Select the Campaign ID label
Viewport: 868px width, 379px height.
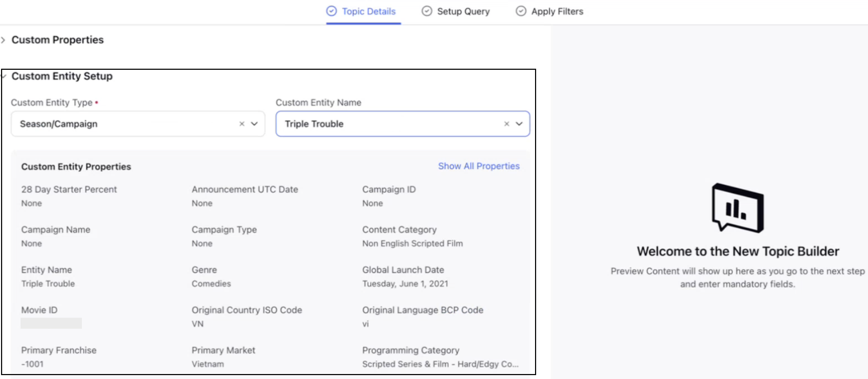pos(389,189)
